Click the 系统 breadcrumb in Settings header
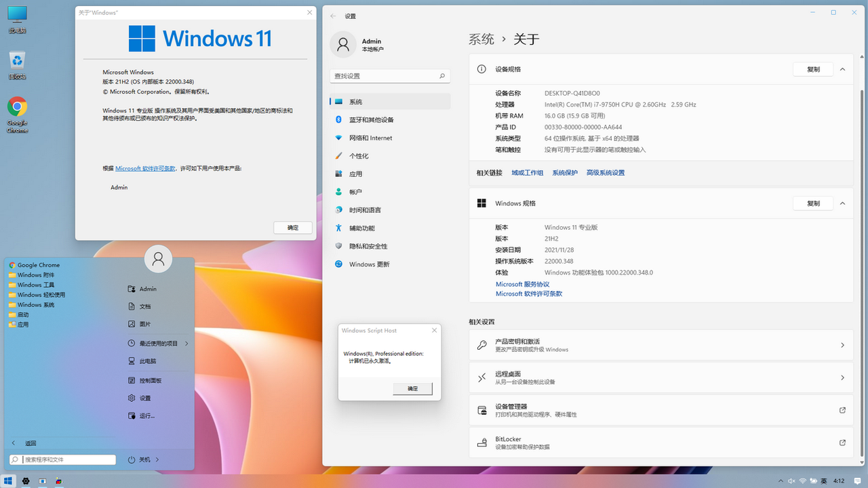868x488 pixels. click(x=481, y=39)
